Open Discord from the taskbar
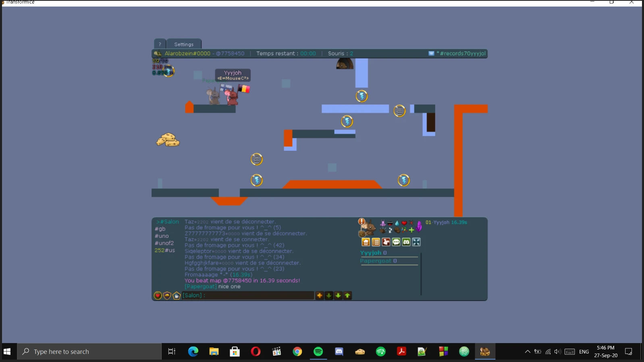This screenshot has width=644, height=362. 339,352
